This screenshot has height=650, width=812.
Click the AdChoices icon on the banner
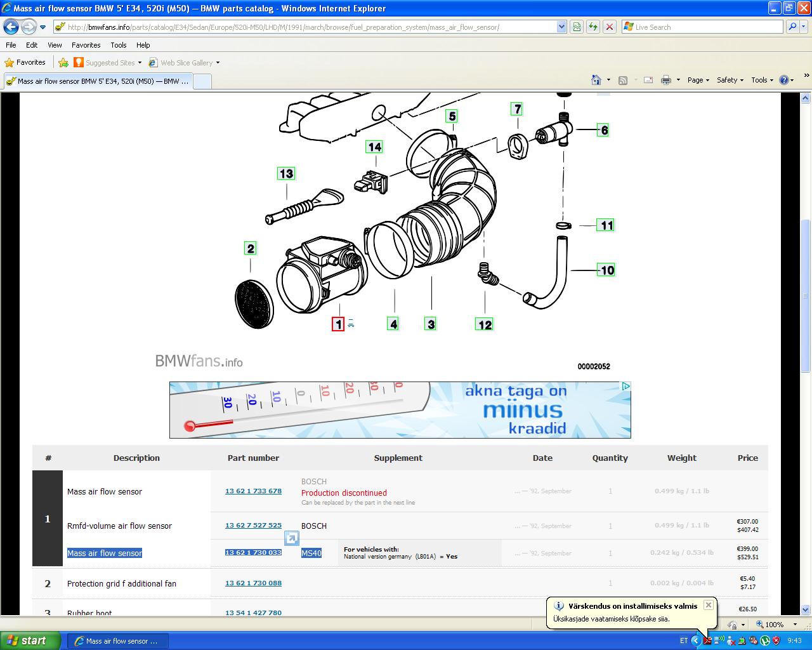(x=626, y=386)
